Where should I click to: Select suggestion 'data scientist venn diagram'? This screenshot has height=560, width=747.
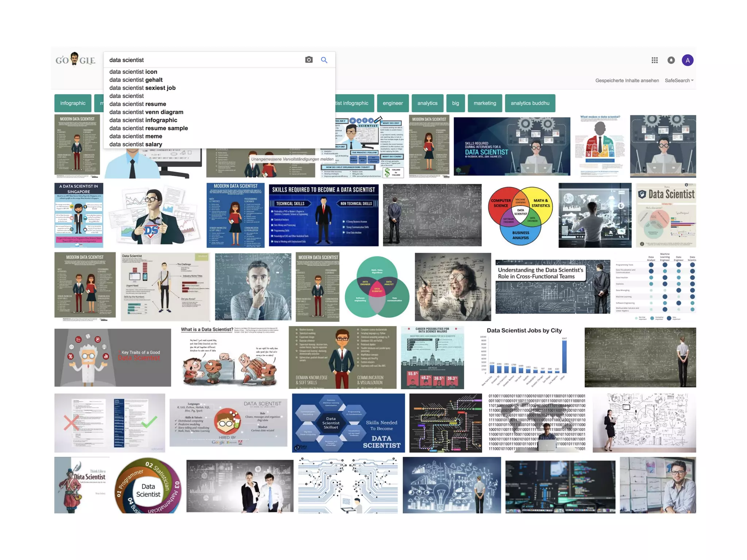click(x=146, y=112)
